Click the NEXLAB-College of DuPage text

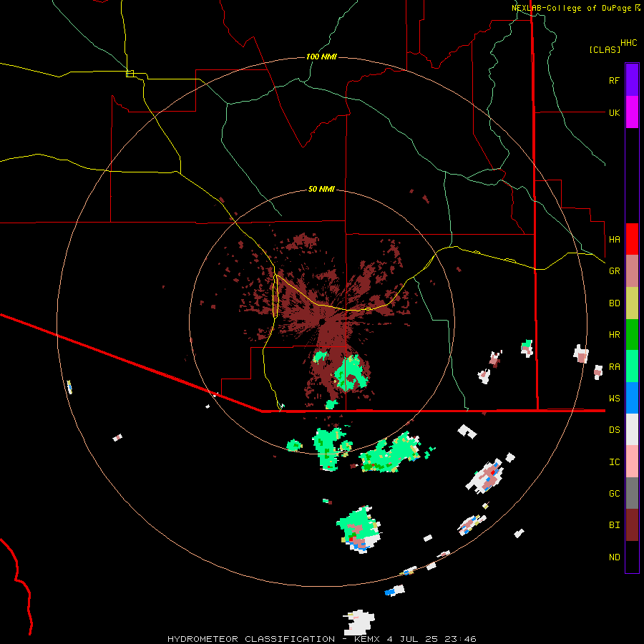pos(571,8)
